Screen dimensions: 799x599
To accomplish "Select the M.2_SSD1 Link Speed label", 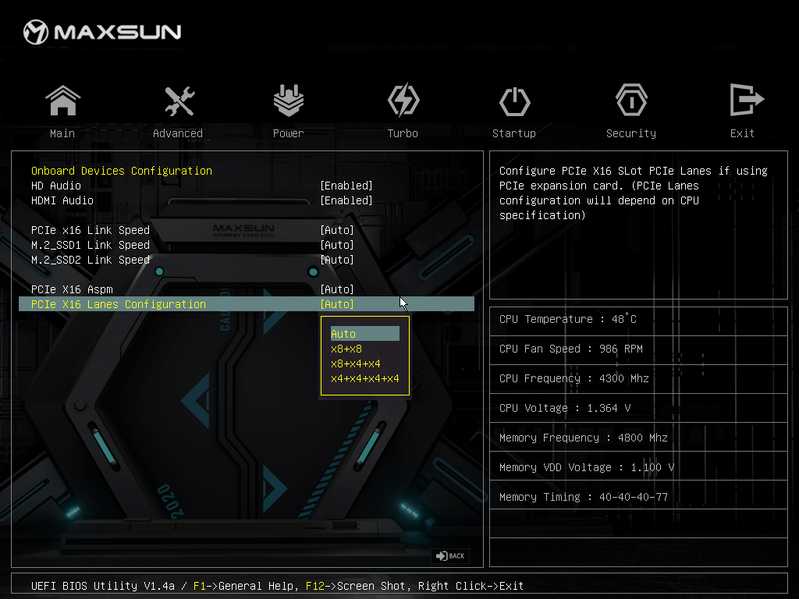I will 90,245.
